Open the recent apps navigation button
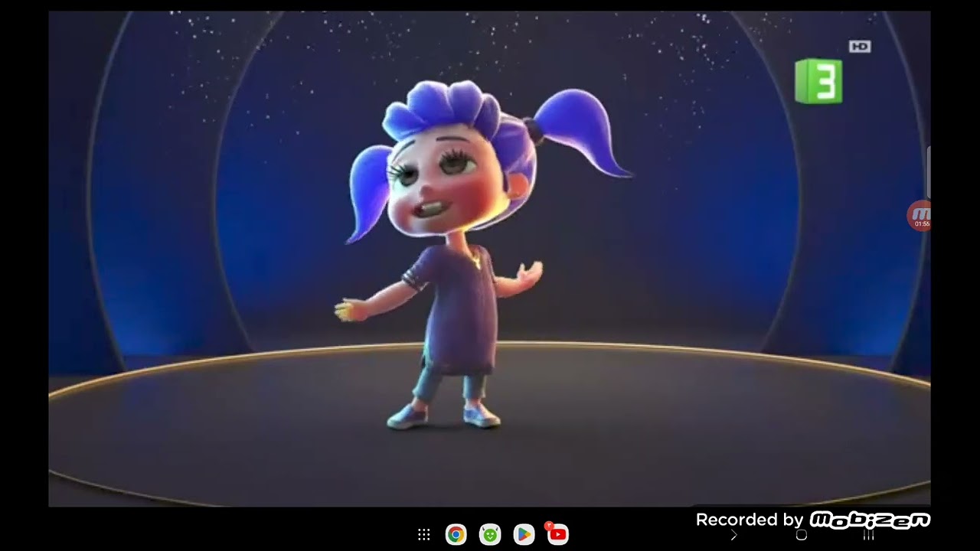Screen dimensions: 980x551 click(x=869, y=536)
